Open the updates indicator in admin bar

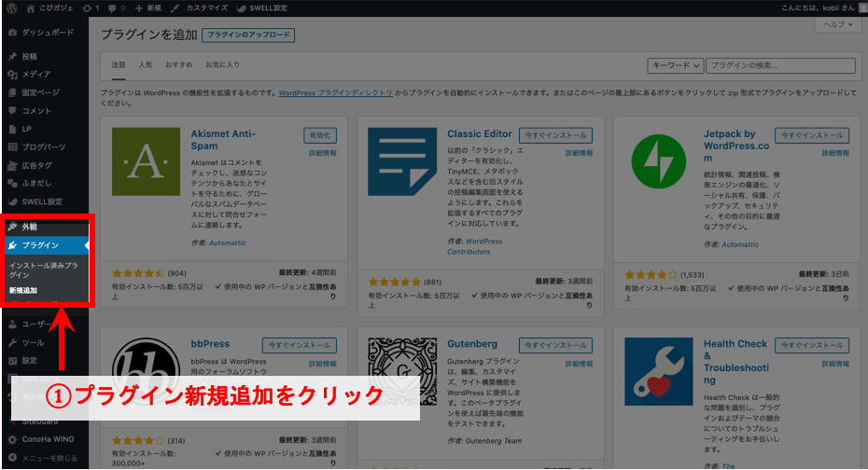click(91, 7)
